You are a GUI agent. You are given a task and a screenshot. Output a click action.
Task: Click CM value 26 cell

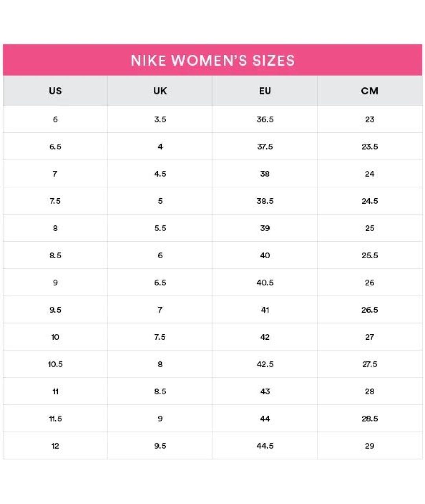(370, 282)
